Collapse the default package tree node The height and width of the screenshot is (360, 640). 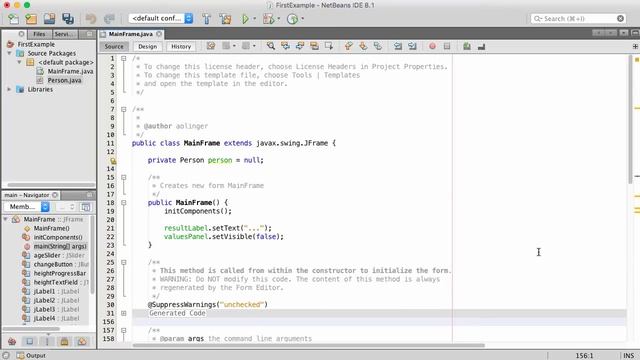point(19,62)
